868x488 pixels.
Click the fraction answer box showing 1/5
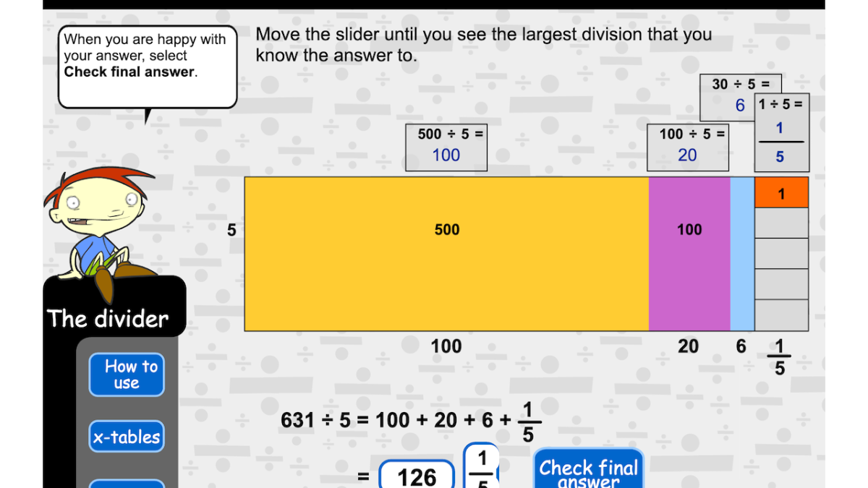coord(482,470)
